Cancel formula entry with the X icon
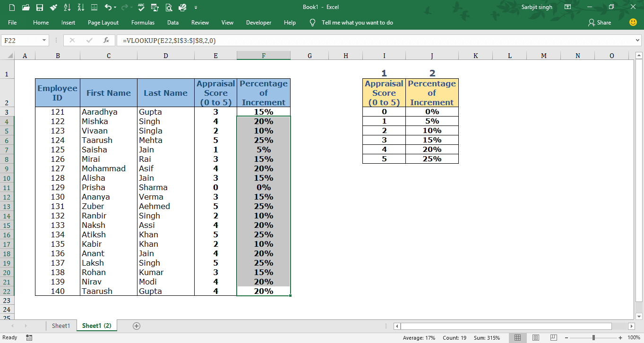Image resolution: width=644 pixels, height=343 pixels. 72,41
